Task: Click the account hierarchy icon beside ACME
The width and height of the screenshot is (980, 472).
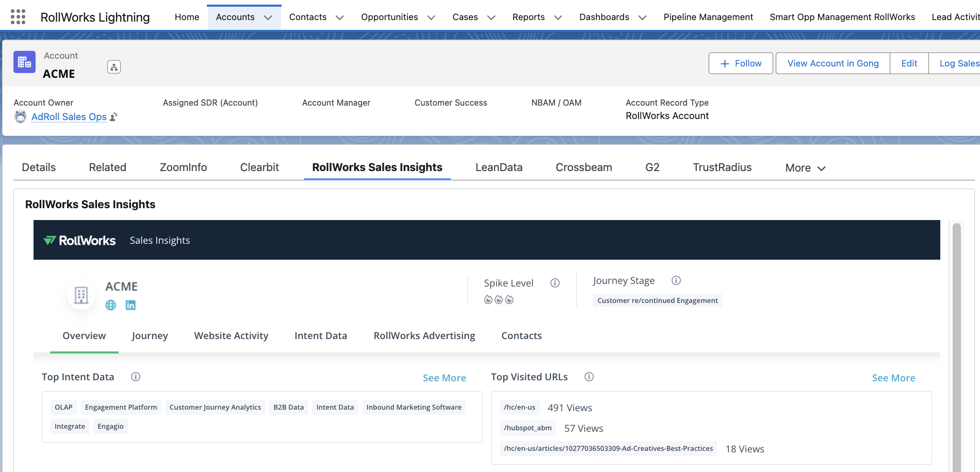Action: pos(114,67)
